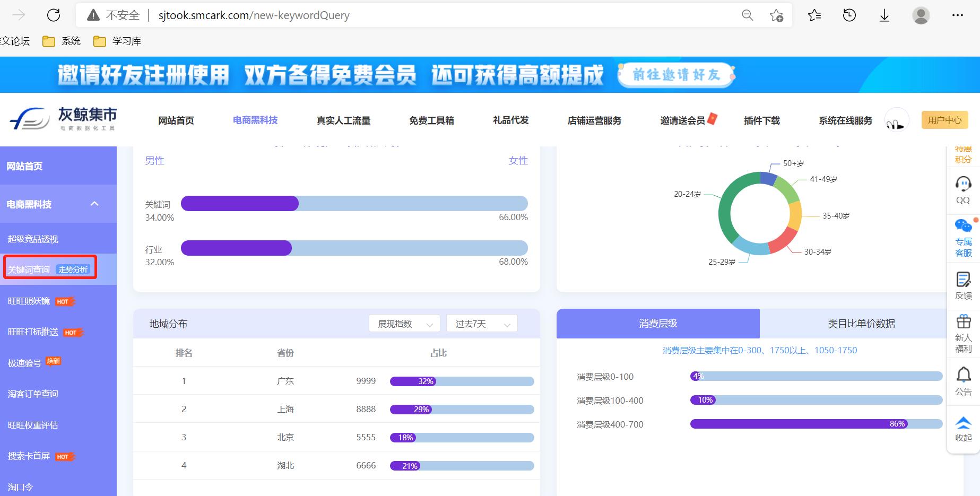
Task: Open the browser history icon
Action: tap(849, 15)
